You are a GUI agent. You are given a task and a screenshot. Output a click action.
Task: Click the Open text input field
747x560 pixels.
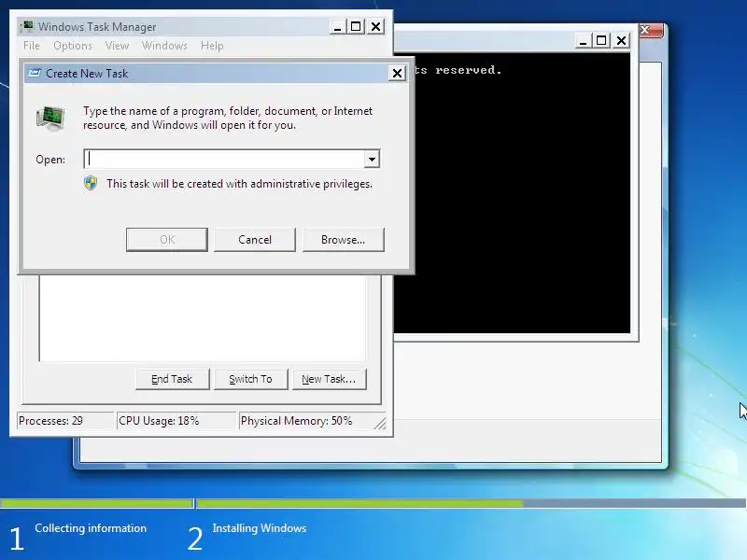click(224, 159)
